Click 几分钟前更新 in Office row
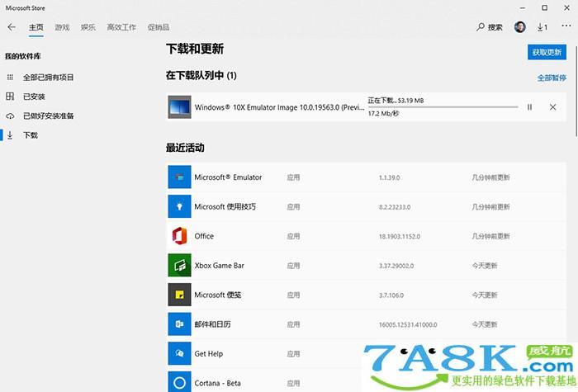Viewport: 578px width, 392px height. (x=490, y=236)
